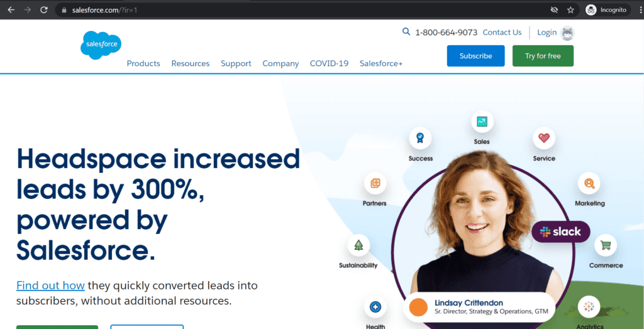Viewport: 644px width, 329px height.
Task: Go forward with the browser forward arrow
Action: [28, 10]
